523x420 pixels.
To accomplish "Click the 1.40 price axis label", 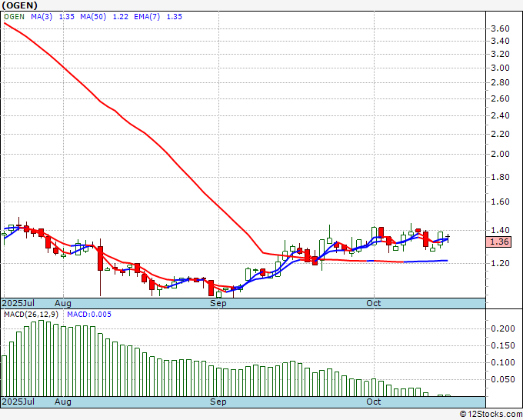I will pyautogui.click(x=501, y=230).
